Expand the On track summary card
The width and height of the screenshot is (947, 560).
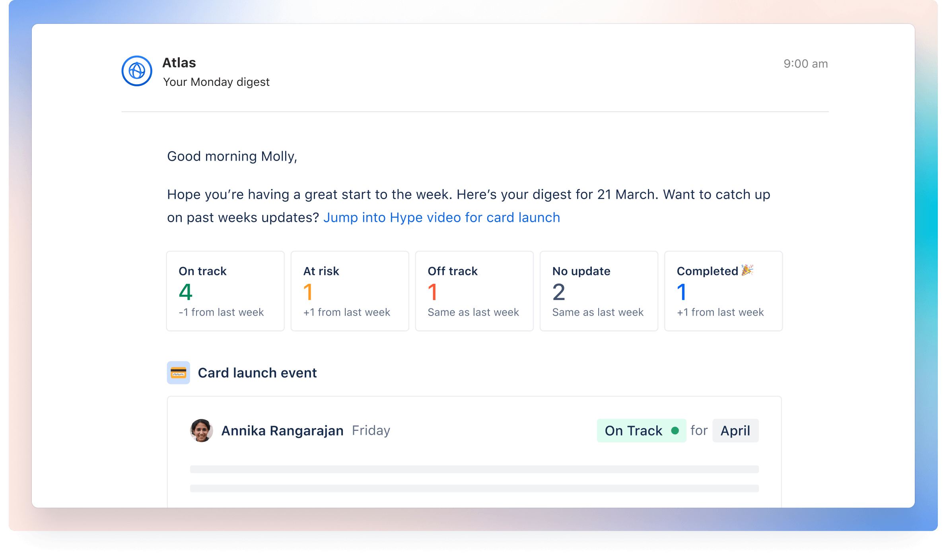coord(225,291)
